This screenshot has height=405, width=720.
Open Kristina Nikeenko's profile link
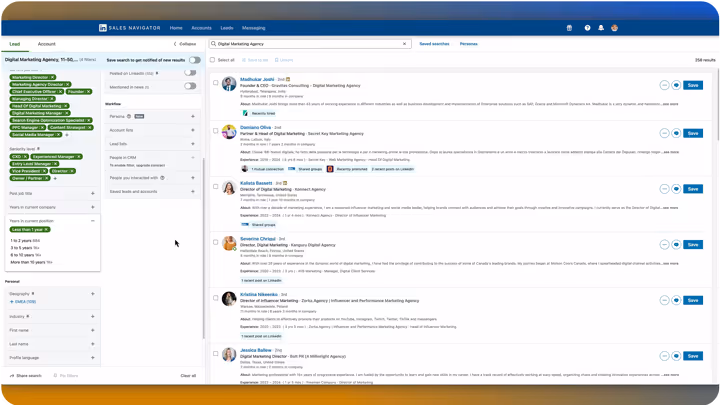pos(259,294)
